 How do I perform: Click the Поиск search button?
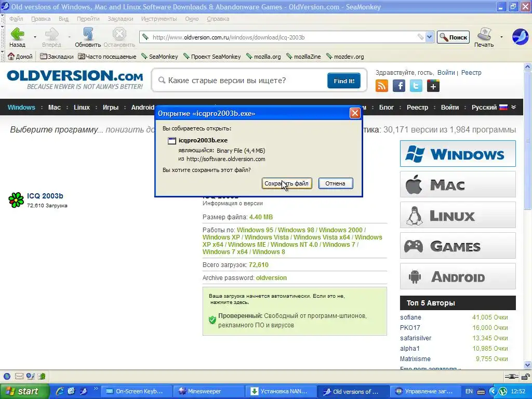(x=453, y=37)
